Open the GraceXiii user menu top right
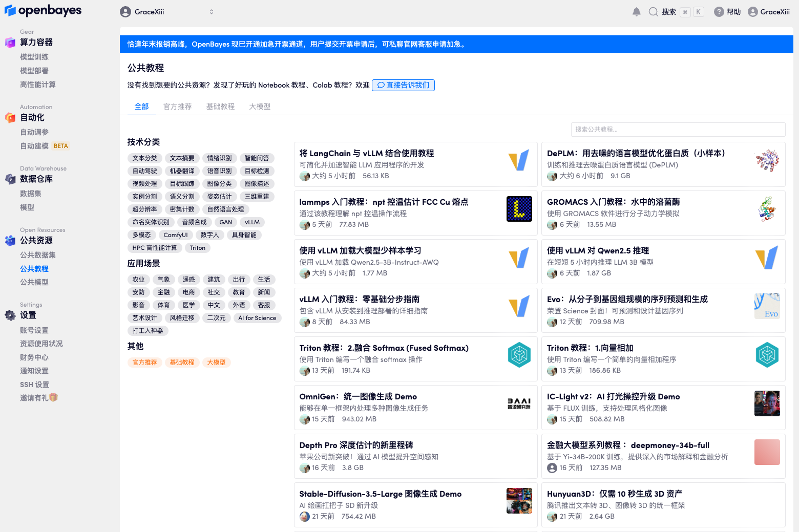Image resolution: width=799 pixels, height=532 pixels. point(769,12)
